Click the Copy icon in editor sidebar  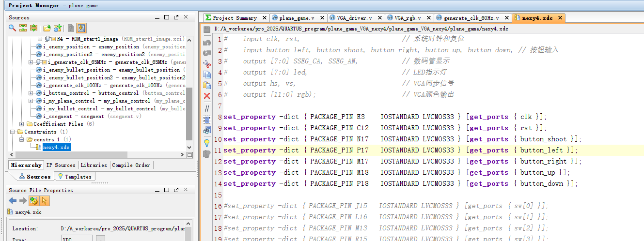tap(207, 75)
